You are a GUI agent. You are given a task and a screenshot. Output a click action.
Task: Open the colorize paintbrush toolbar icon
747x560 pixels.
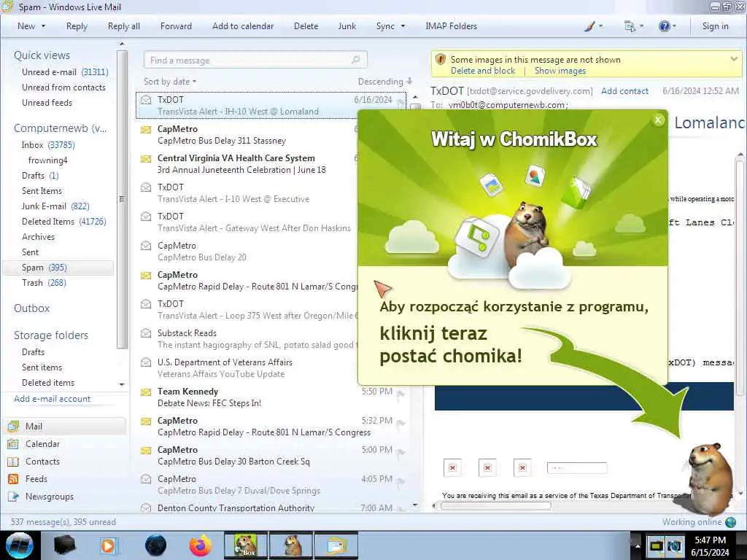coord(589,26)
